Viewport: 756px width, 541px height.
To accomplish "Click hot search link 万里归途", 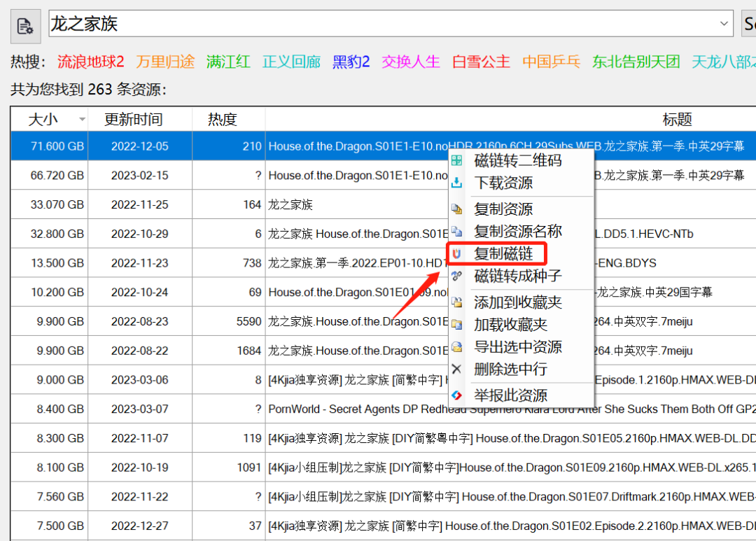I will pos(165,62).
